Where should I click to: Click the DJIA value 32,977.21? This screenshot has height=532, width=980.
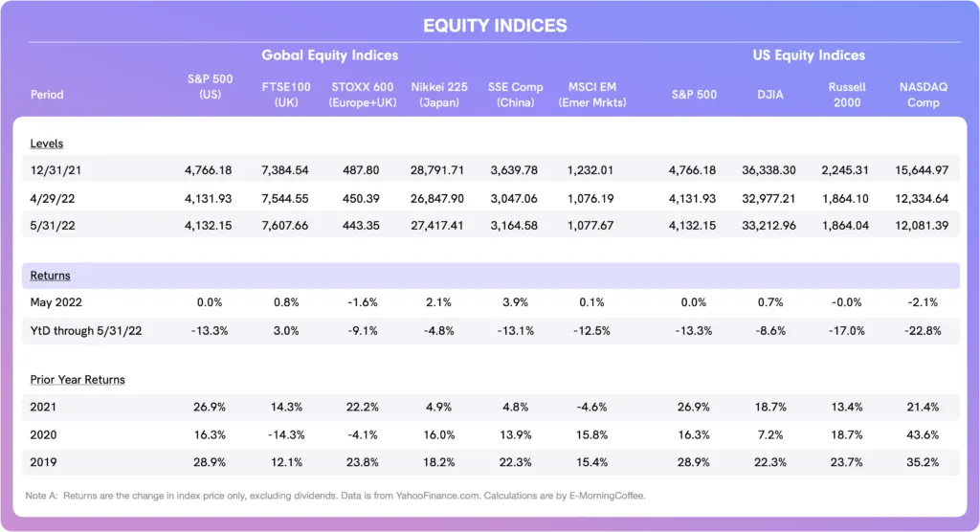pyautogui.click(x=768, y=199)
